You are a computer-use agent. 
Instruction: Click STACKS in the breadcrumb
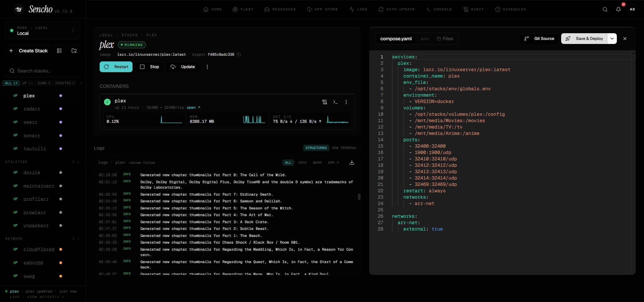[x=129, y=35]
